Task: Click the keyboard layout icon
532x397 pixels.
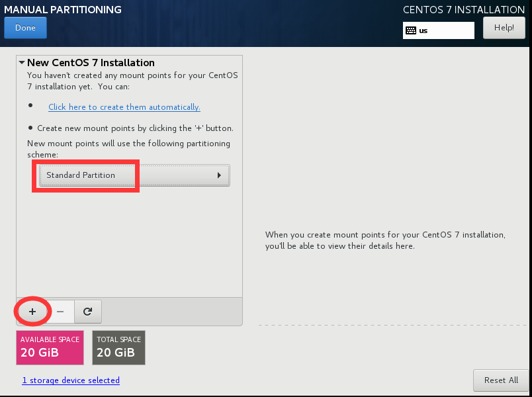Action: pyautogui.click(x=411, y=30)
